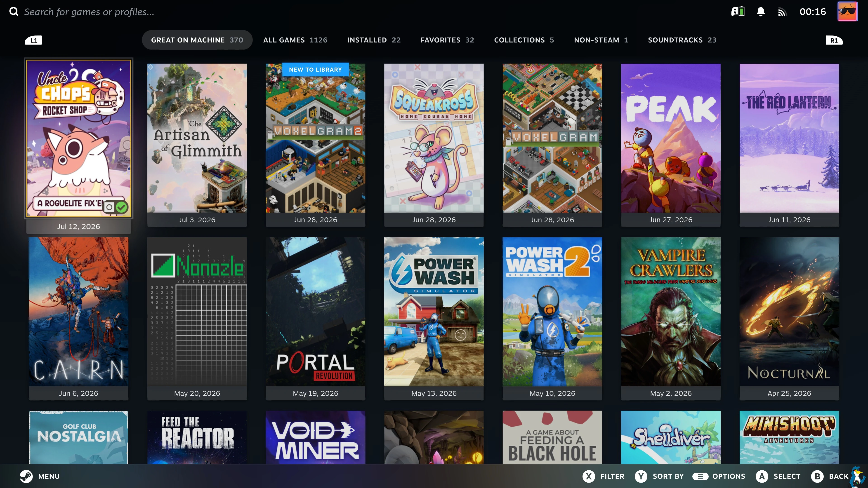
Task: Click the BACK label
Action: point(839,476)
